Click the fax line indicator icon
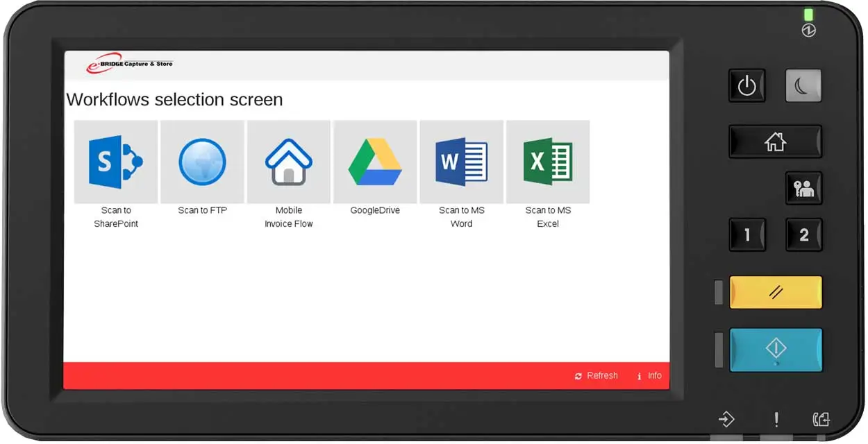The image size is (868, 444). coord(821,419)
